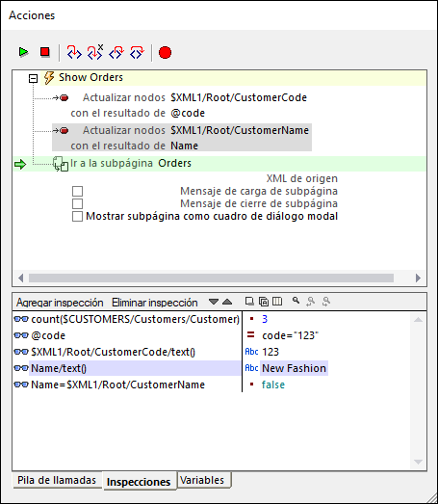This screenshot has height=504, width=438.
Task: Open the Variables tab
Action: (202, 480)
